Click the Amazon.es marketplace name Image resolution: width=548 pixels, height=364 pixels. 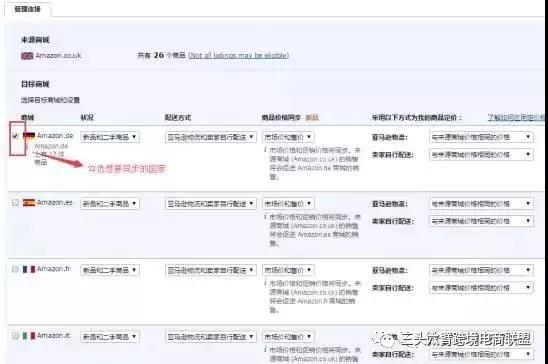(55, 202)
